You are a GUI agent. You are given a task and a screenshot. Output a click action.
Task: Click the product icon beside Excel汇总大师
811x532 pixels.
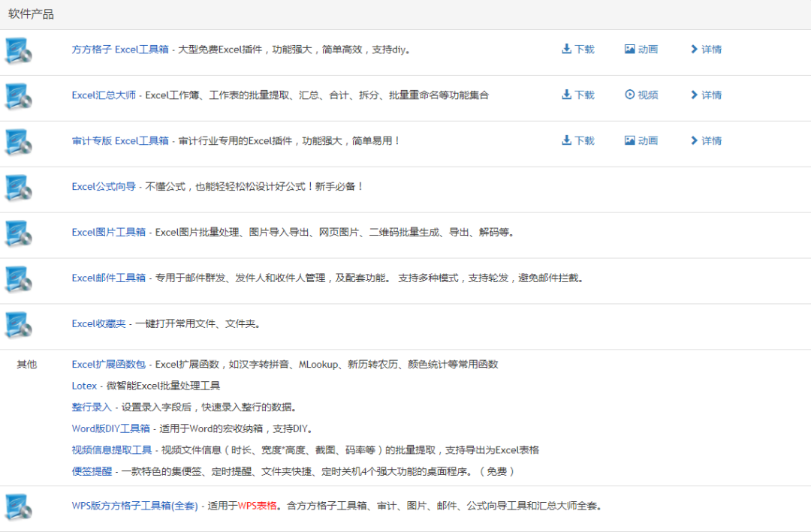coord(18,96)
